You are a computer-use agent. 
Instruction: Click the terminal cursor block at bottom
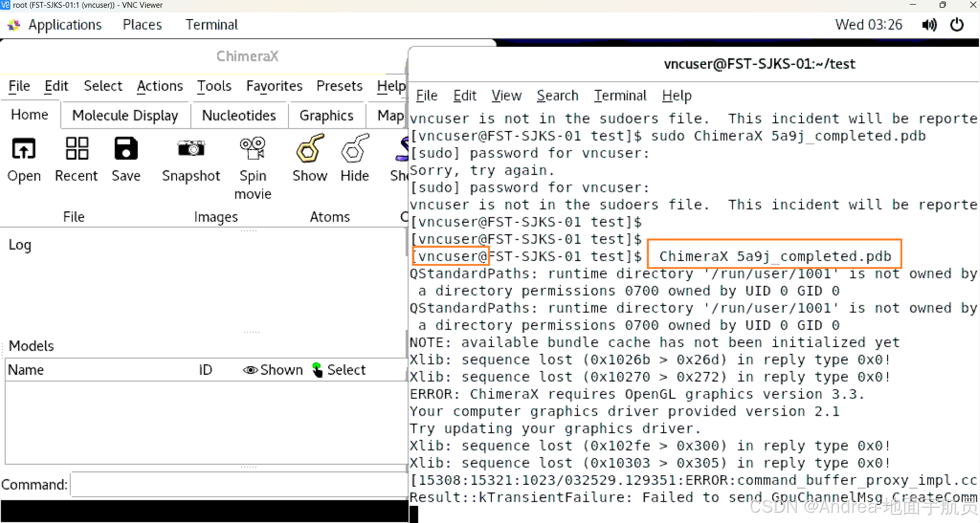tap(414, 514)
